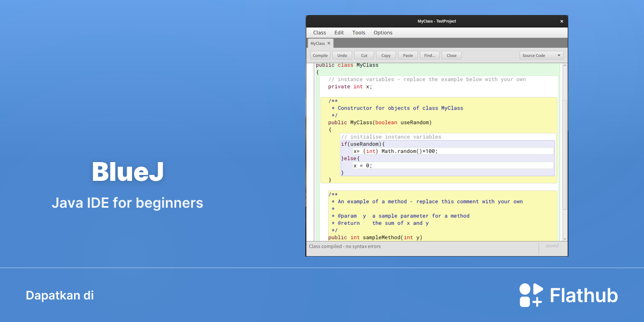The height and width of the screenshot is (322, 644).
Task: Click the Close toolbar button
Action: (452, 55)
